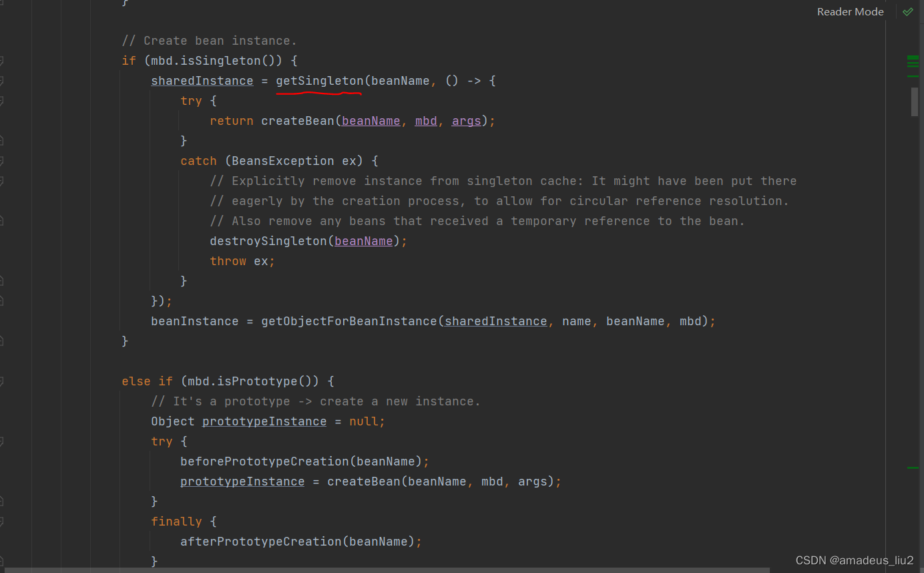The image size is (924, 573).
Task: Click the underlined 'mbd' on the return line
Action: point(426,121)
